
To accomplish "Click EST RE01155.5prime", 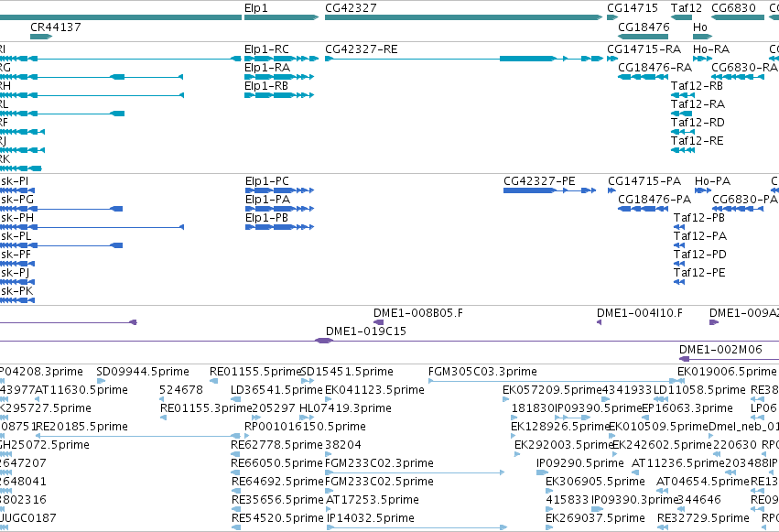I will pos(213,381).
